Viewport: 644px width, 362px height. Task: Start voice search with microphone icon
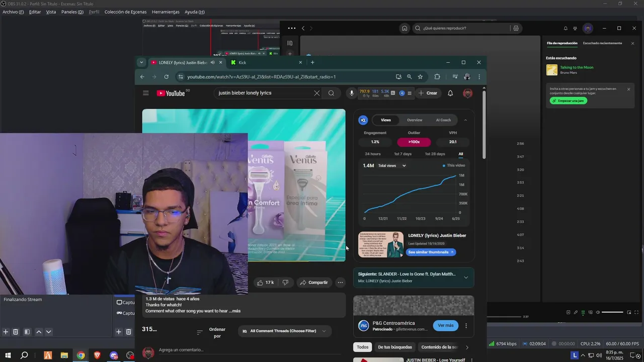351,93
